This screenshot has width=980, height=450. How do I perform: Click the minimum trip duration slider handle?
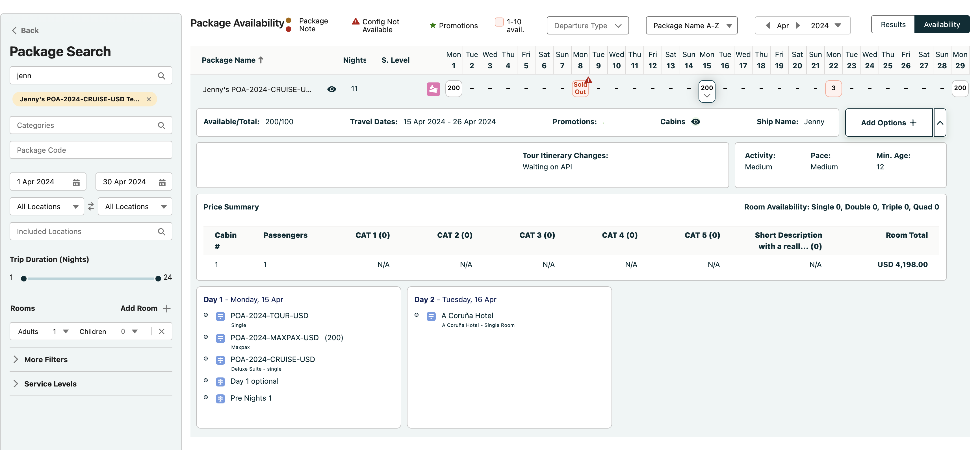tap(23, 279)
